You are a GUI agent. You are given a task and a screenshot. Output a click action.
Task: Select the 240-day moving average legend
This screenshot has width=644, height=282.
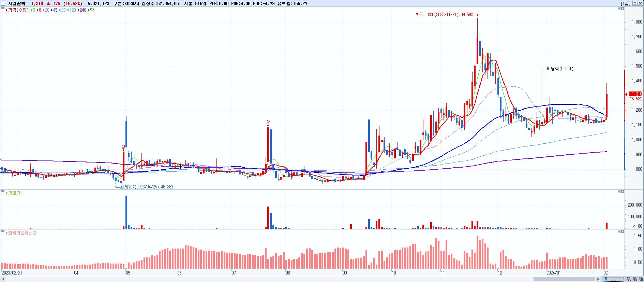pyautogui.click(x=82, y=10)
